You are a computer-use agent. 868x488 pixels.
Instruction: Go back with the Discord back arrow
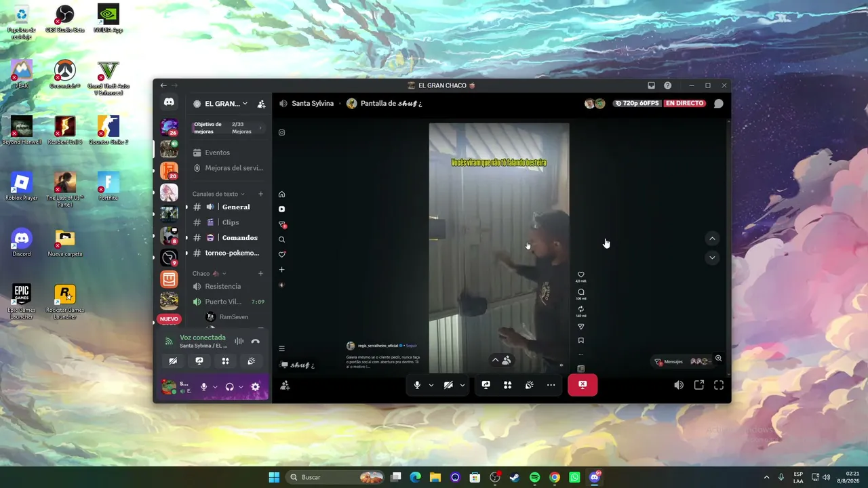click(163, 85)
